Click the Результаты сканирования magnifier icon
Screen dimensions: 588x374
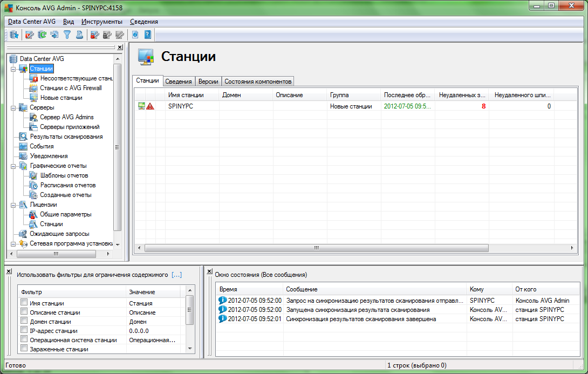(23, 137)
